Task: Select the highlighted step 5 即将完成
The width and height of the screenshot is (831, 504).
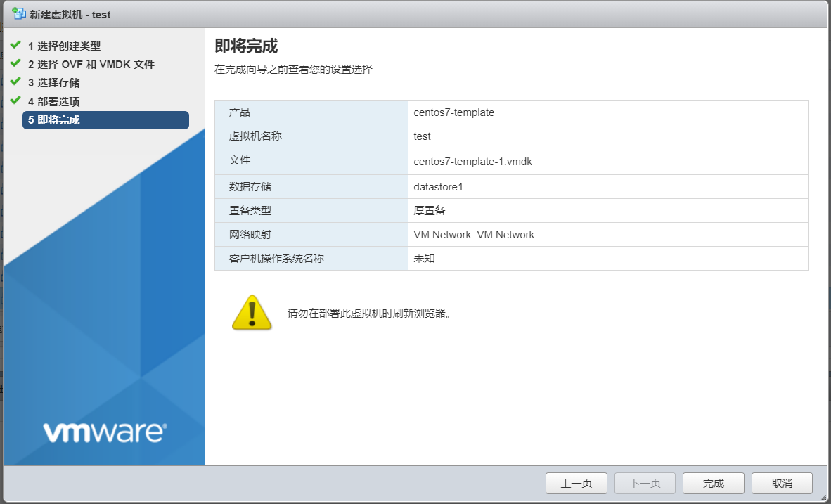Action: [105, 120]
